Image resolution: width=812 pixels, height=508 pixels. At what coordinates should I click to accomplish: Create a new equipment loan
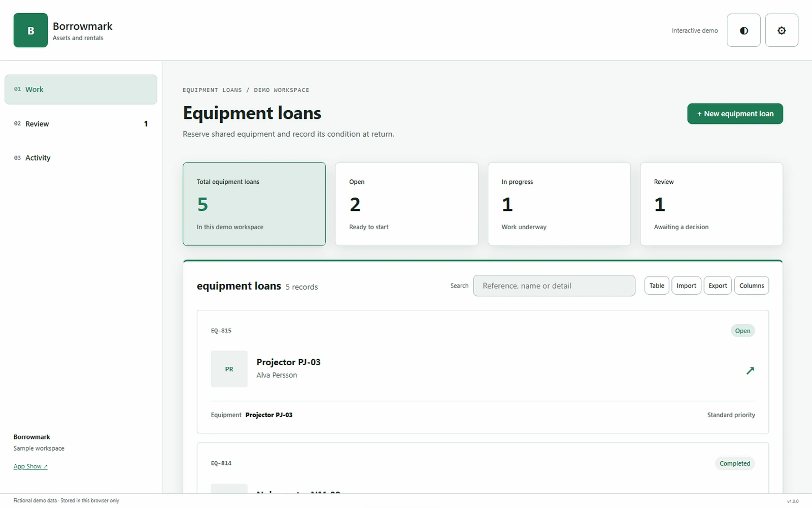pos(735,114)
